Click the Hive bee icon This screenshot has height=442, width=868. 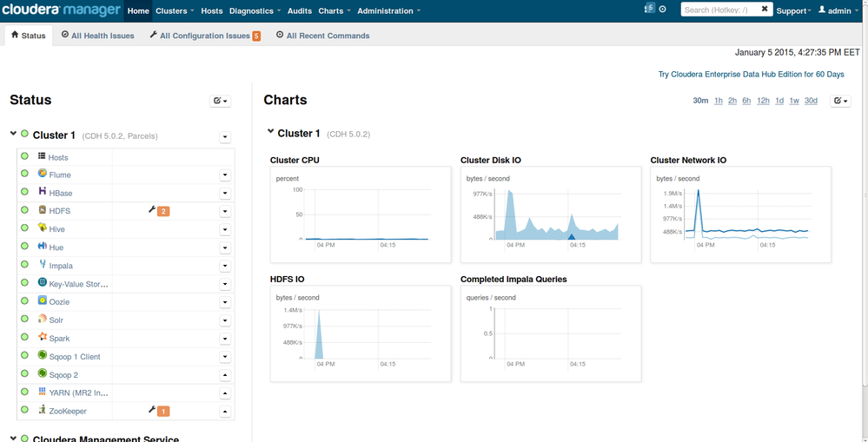click(x=42, y=228)
